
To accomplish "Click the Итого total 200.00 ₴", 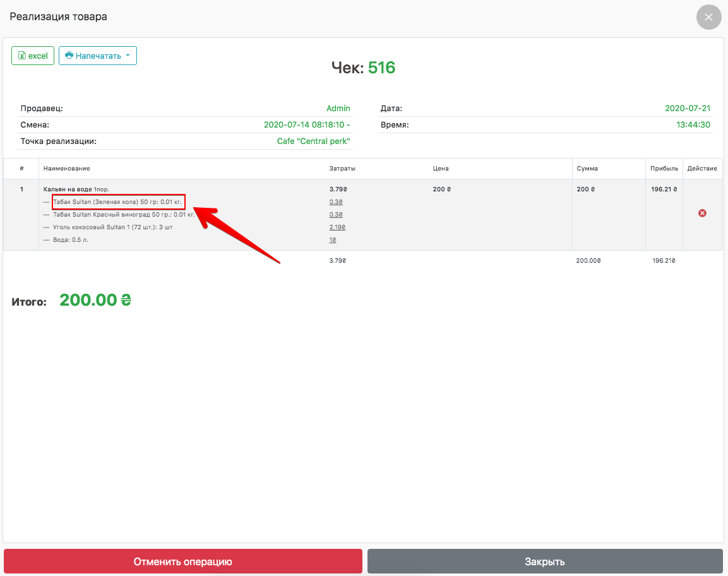I will 95,301.
